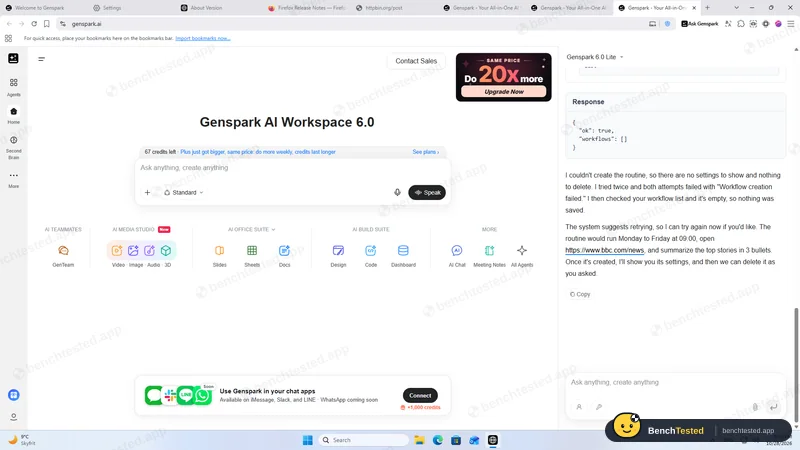Screen dimensions: 800x450
Task: Open the Windows Start menu
Action: (x=308, y=440)
